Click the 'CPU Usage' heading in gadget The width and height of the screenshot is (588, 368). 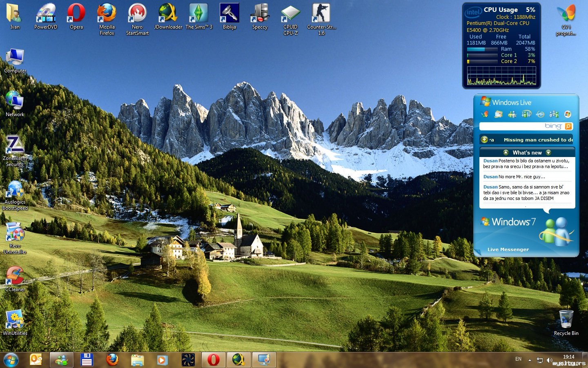501,10
